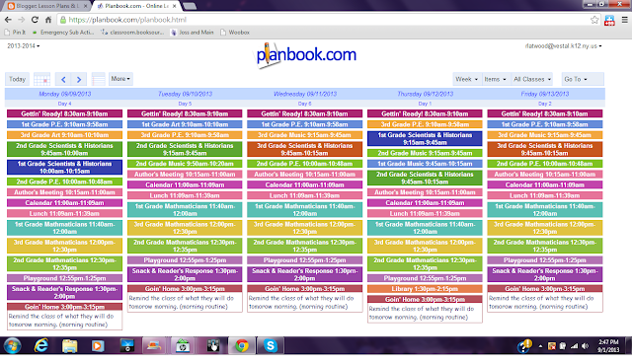Click the network signal tray icon
Screen dimensions: 632x364
(574, 346)
